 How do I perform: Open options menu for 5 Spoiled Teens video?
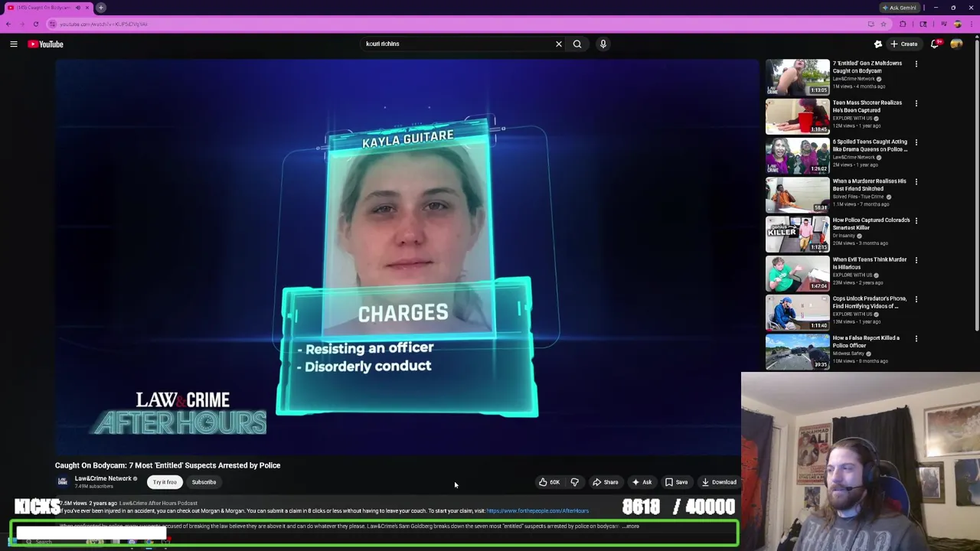point(916,142)
